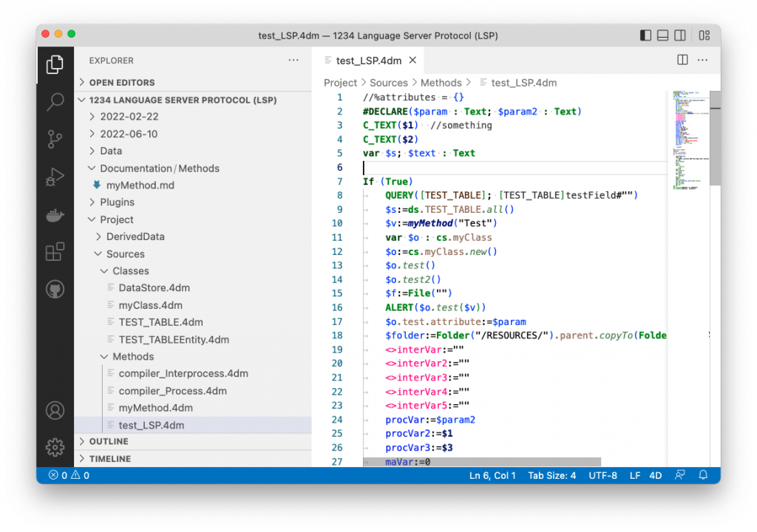Expand the Outline section
Image resolution: width=757 pixels, height=532 pixels.
click(x=193, y=441)
